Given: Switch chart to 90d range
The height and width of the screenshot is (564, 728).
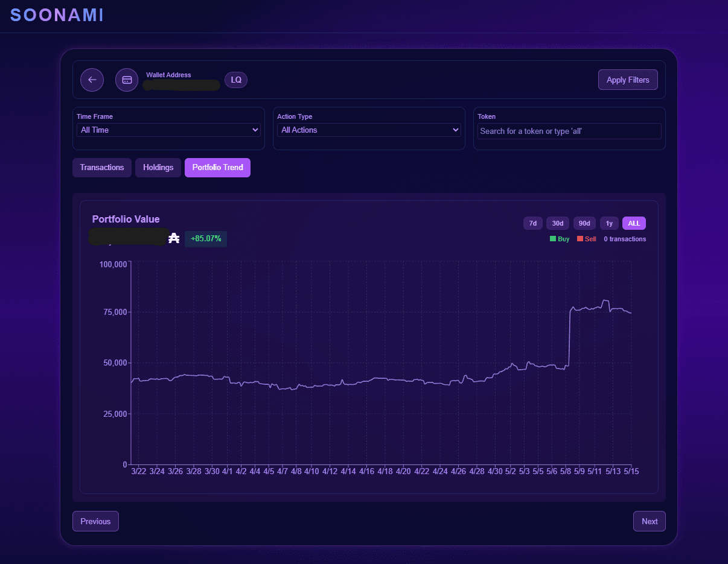Looking at the screenshot, I should (584, 223).
